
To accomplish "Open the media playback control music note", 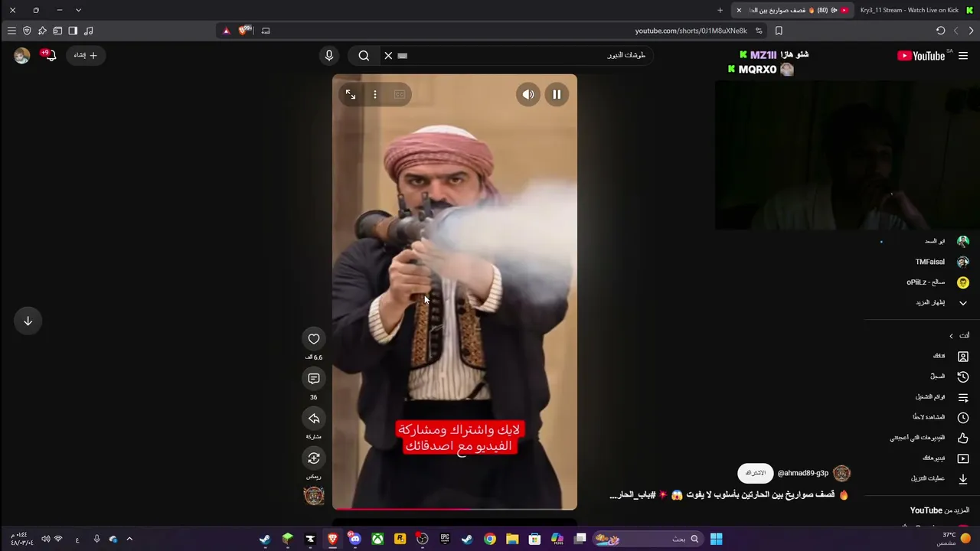I will click(88, 31).
